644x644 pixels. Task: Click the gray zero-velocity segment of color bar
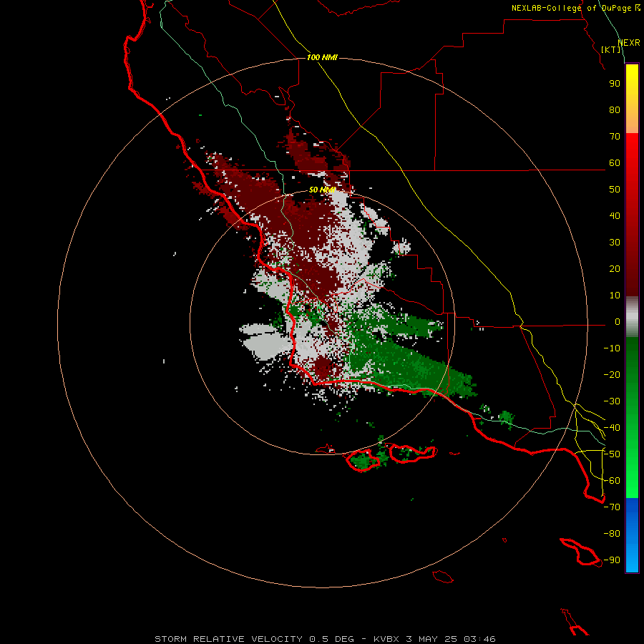[x=632, y=317]
